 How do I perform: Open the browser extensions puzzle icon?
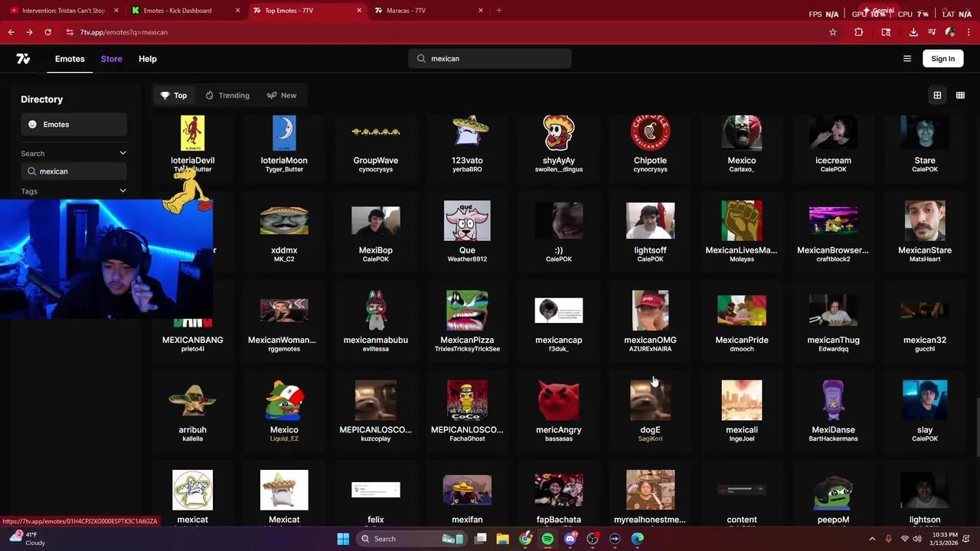tap(858, 32)
